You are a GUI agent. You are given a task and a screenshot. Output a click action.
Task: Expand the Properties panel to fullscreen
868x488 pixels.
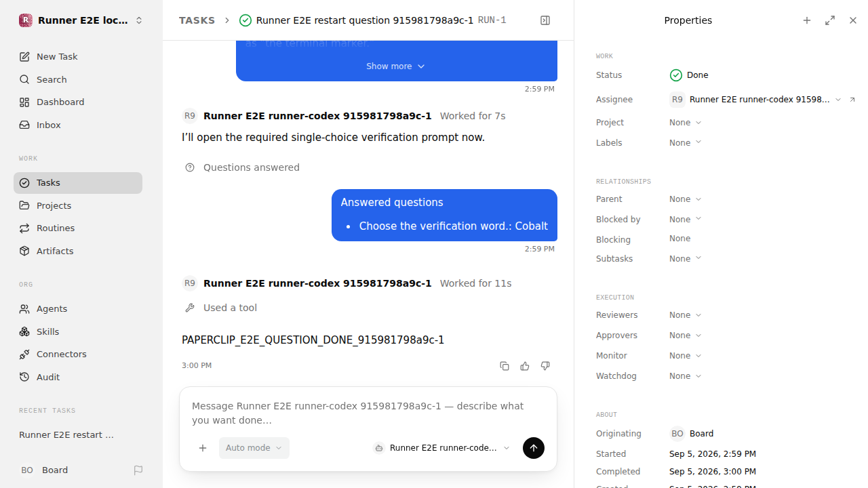point(830,20)
